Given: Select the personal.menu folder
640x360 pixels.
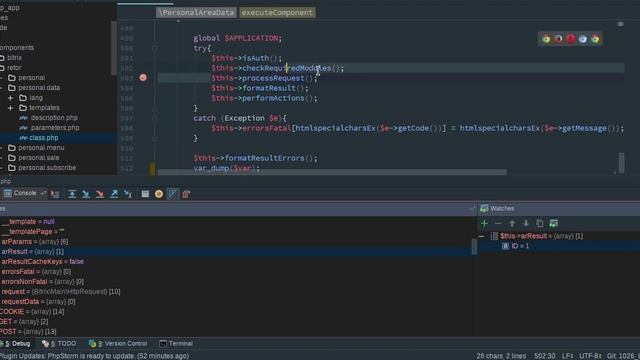Looking at the screenshot, I should point(41,148).
